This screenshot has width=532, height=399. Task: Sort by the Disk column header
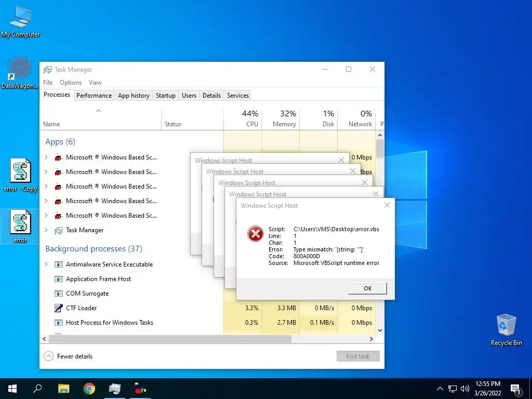pos(318,119)
